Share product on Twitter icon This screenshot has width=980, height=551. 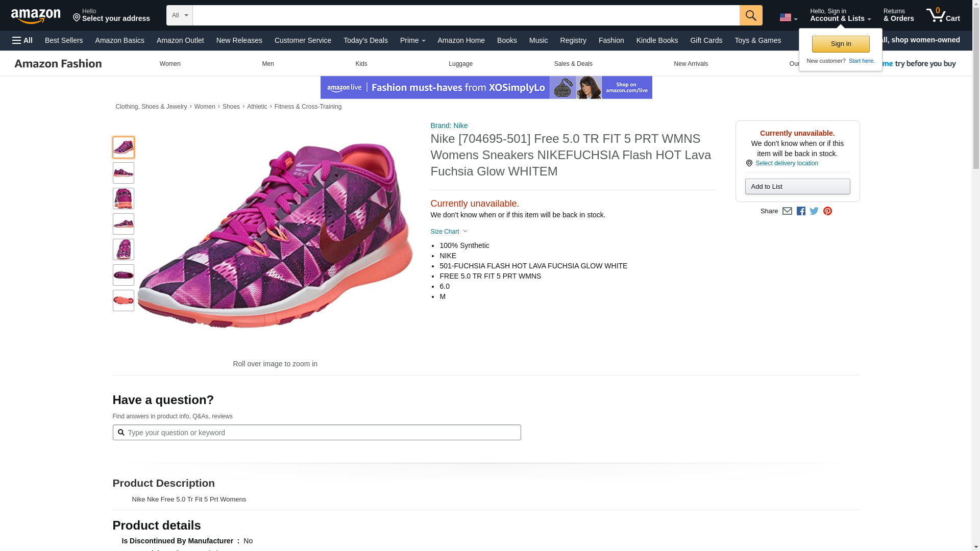(814, 211)
